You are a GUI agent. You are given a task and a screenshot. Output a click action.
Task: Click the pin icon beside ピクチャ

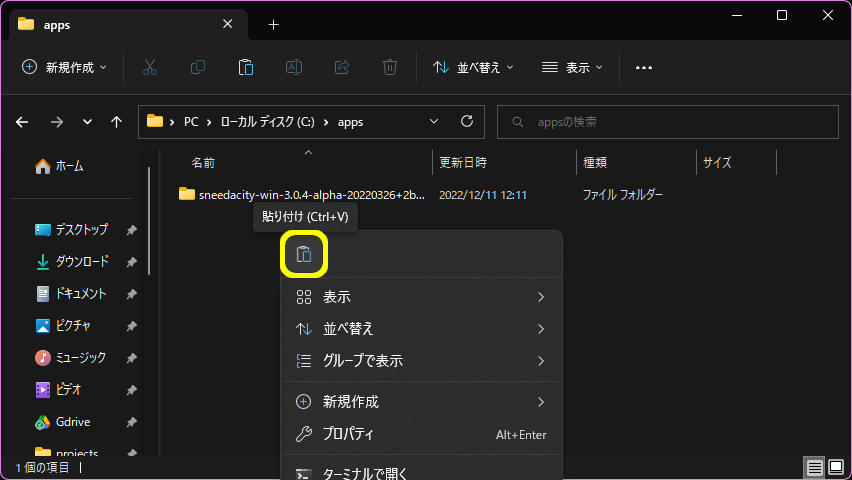pyautogui.click(x=131, y=326)
